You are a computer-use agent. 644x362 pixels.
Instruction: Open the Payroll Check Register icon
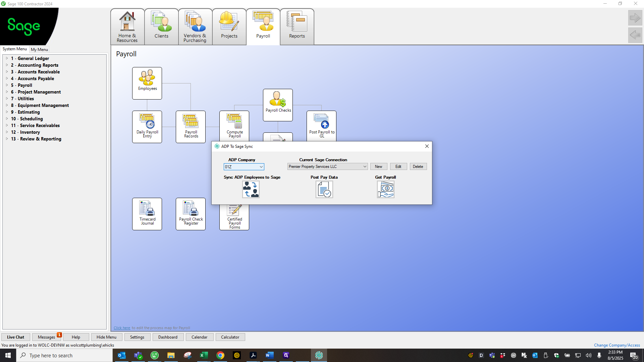(191, 214)
